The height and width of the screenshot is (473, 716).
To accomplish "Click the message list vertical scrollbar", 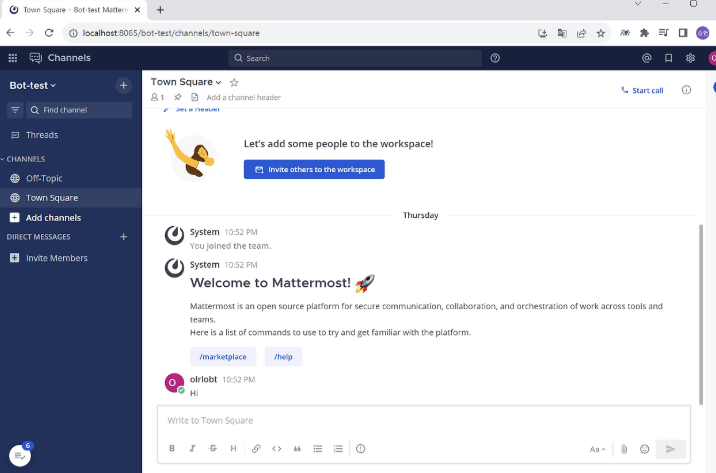I will point(701,314).
